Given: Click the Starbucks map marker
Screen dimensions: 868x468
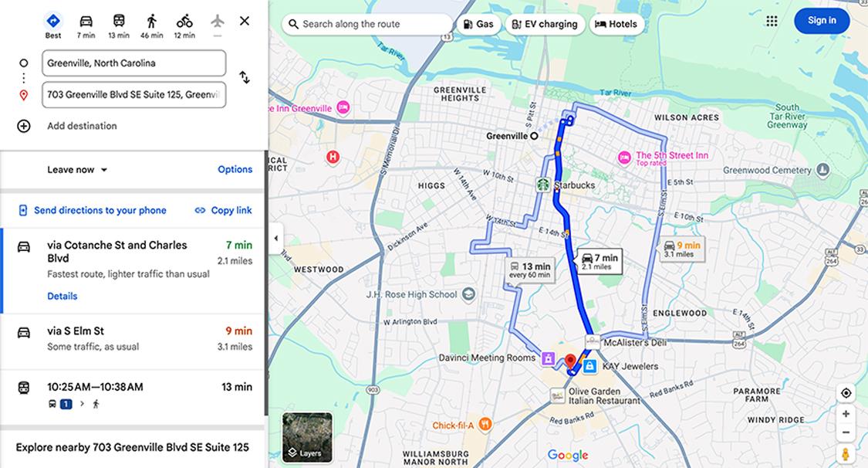Looking at the screenshot, I should click(x=543, y=185).
